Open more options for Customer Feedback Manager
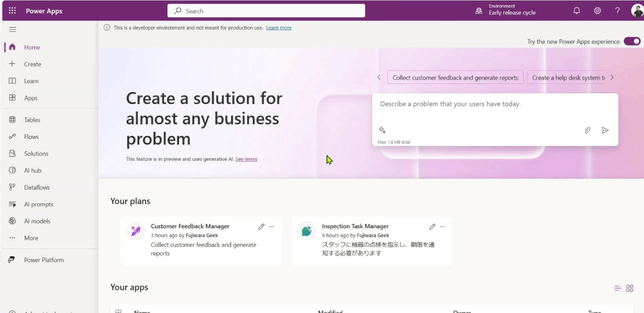The image size is (644, 313). tap(271, 226)
